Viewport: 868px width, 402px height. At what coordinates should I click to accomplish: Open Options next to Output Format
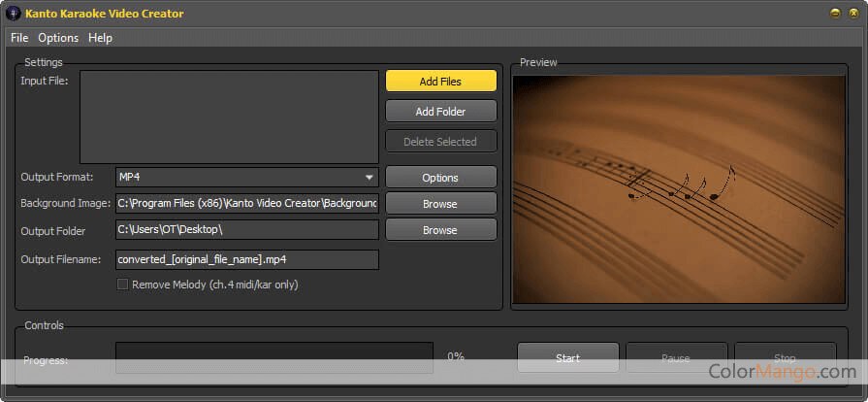(x=440, y=178)
